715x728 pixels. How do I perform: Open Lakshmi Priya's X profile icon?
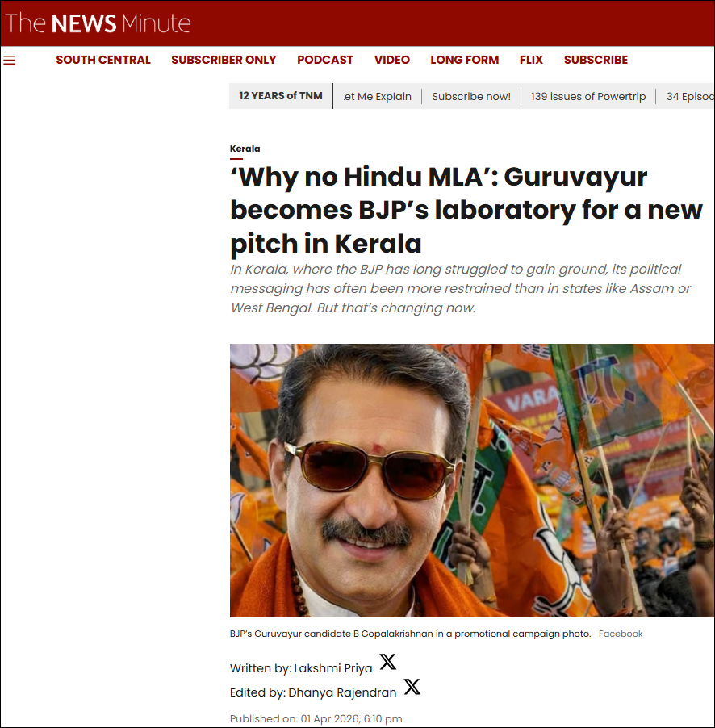(x=387, y=662)
